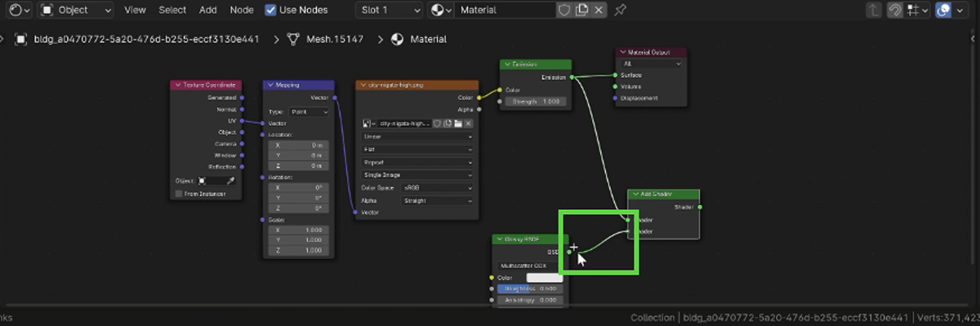980x326 pixels.
Task: Collapse the Add Shader node
Action: point(635,195)
